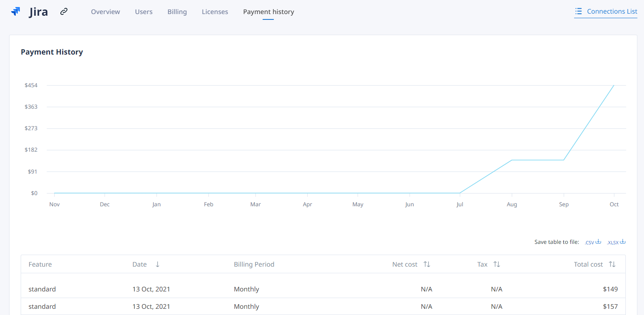Click the chart line peak at Oct

point(614,85)
